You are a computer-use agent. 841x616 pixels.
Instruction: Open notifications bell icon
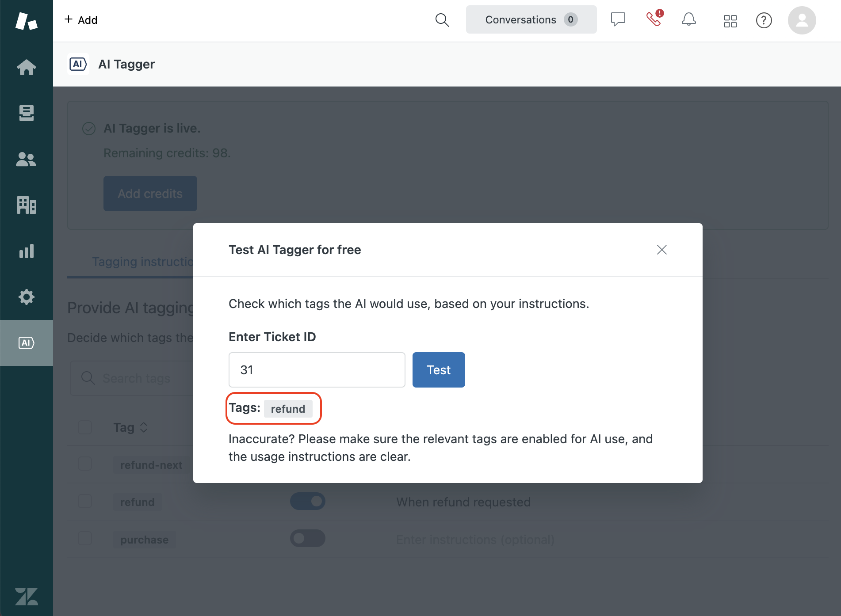click(688, 20)
